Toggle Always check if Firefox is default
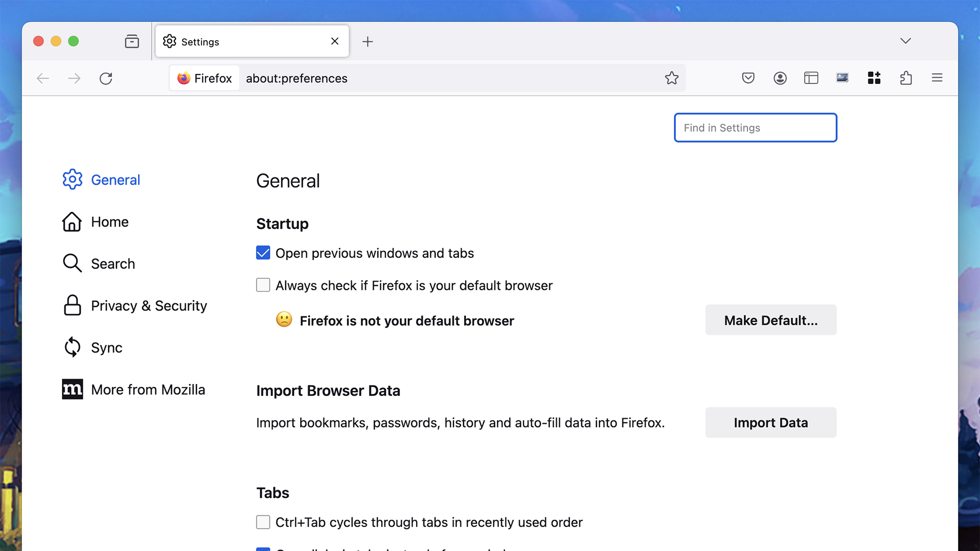This screenshot has height=551, width=980. (x=263, y=285)
